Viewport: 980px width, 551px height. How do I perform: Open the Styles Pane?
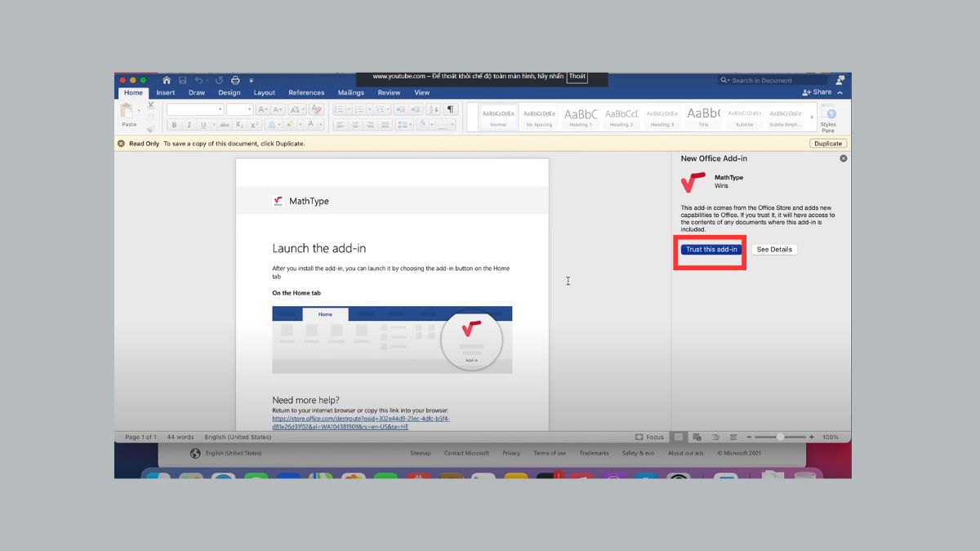tap(828, 118)
